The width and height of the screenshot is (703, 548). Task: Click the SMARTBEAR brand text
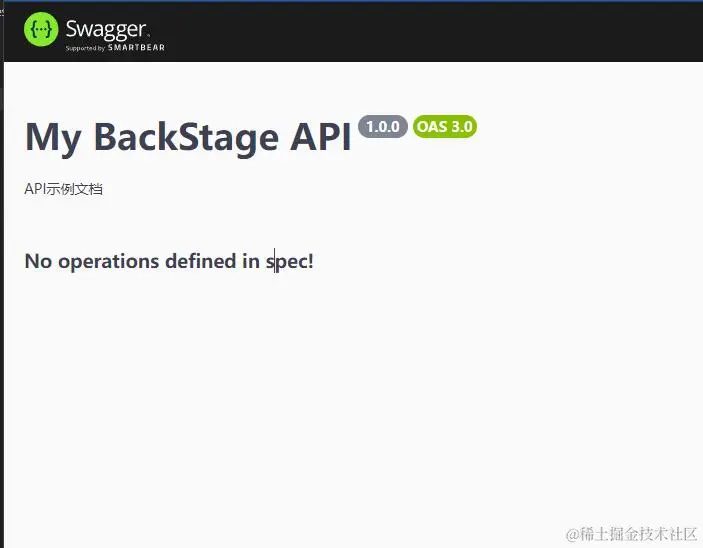pyautogui.click(x=136, y=48)
